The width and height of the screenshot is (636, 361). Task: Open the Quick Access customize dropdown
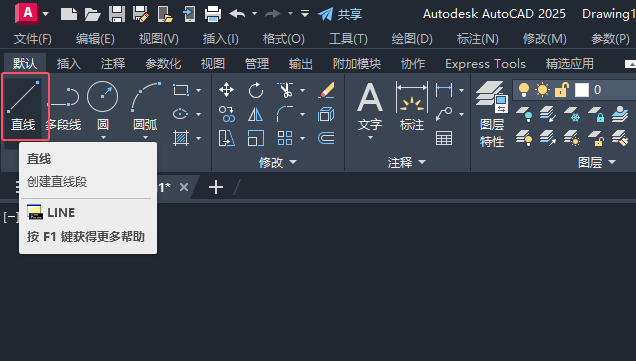[x=305, y=14]
